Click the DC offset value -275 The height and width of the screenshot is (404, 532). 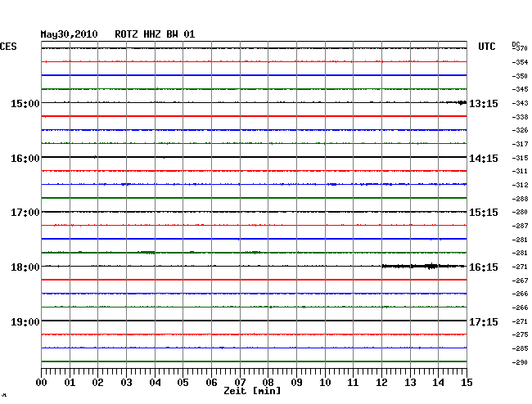(x=520, y=334)
